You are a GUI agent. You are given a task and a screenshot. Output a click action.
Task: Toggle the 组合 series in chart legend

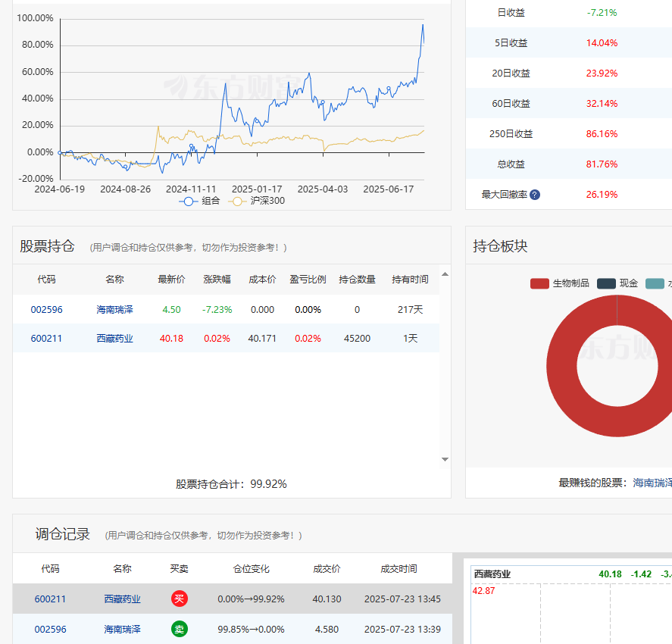(x=199, y=201)
